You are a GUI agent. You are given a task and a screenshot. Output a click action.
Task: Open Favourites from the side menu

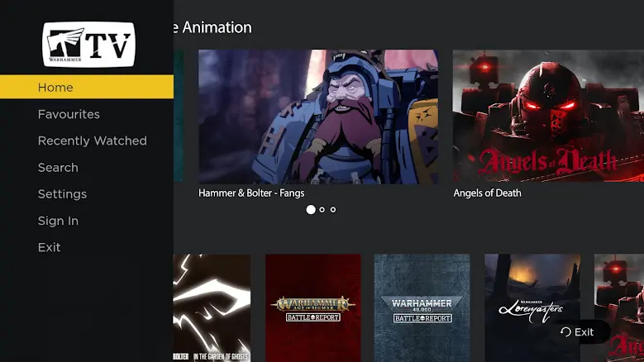[x=69, y=114]
